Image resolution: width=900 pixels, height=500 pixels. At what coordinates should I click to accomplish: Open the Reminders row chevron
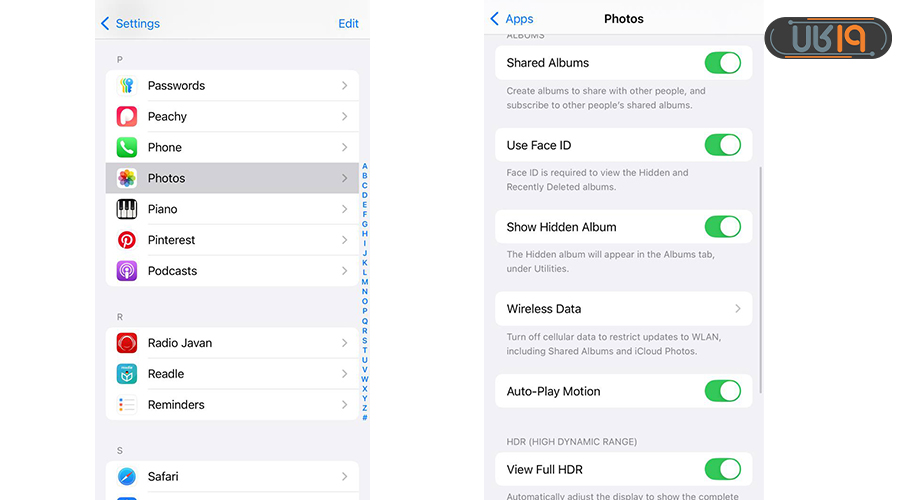tap(344, 405)
